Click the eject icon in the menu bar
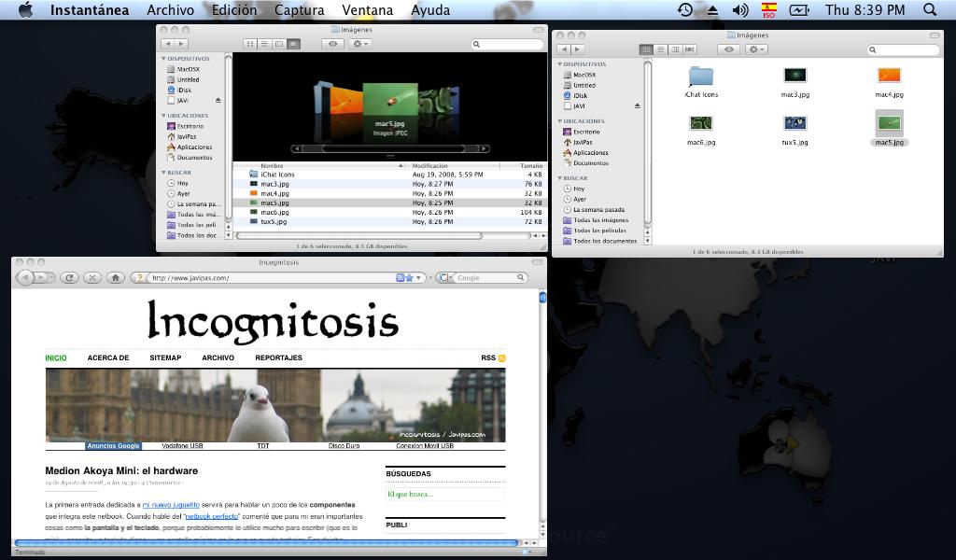 [x=712, y=10]
